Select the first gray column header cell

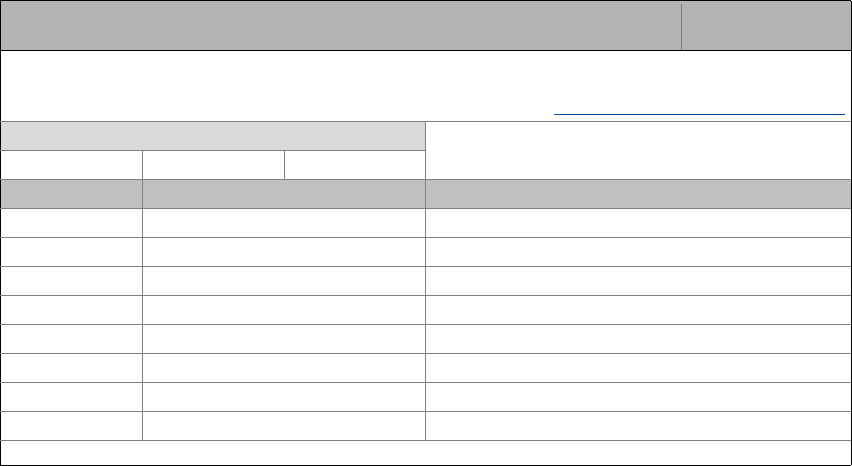point(72,193)
